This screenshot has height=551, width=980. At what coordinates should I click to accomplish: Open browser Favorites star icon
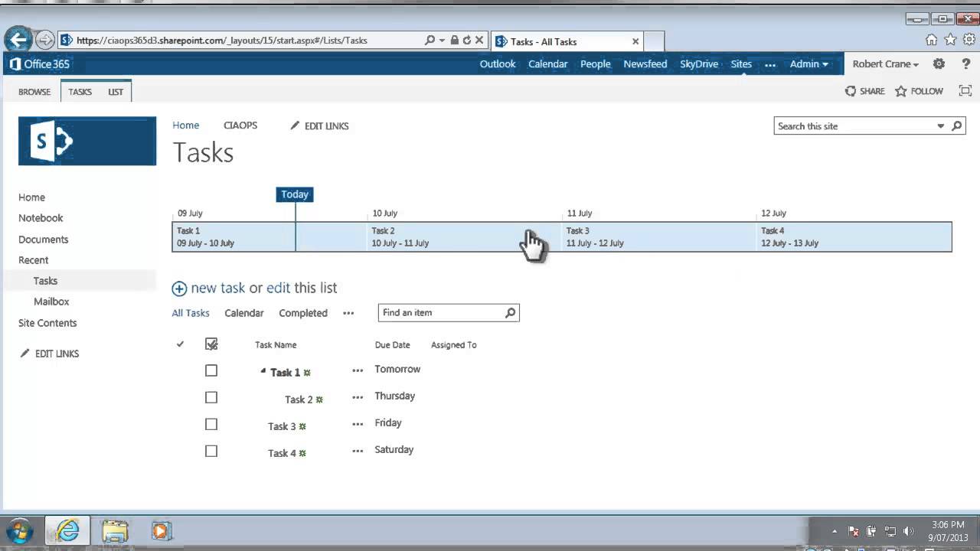[x=950, y=40]
